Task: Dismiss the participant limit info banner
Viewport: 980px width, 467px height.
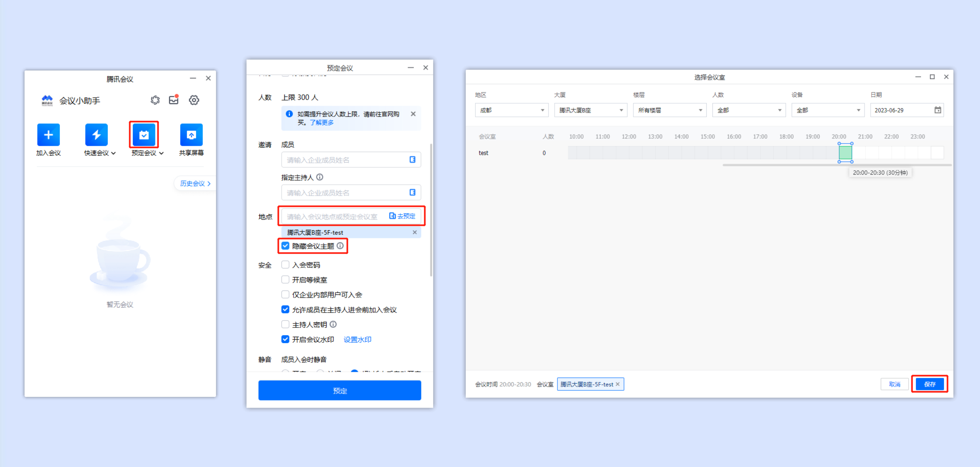Action: 413,114
